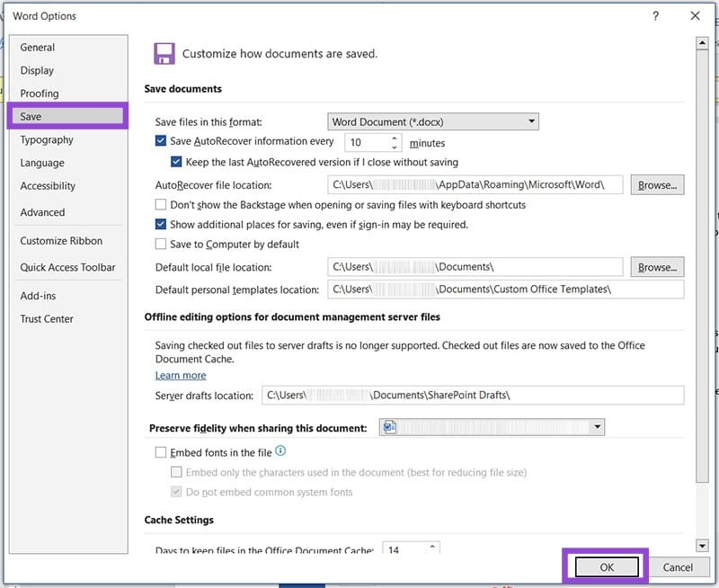The width and height of the screenshot is (719, 588).
Task: Select Advanced in the sidebar
Action: 42,212
